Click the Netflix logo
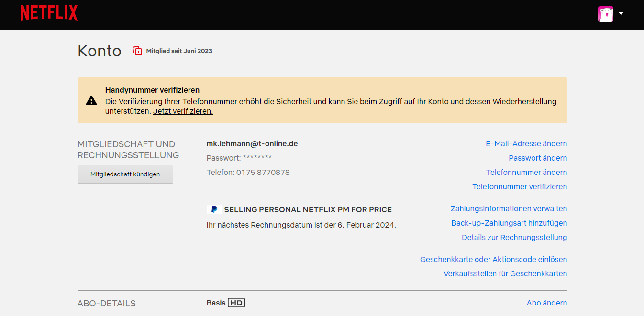This screenshot has width=644, height=316. point(49,13)
